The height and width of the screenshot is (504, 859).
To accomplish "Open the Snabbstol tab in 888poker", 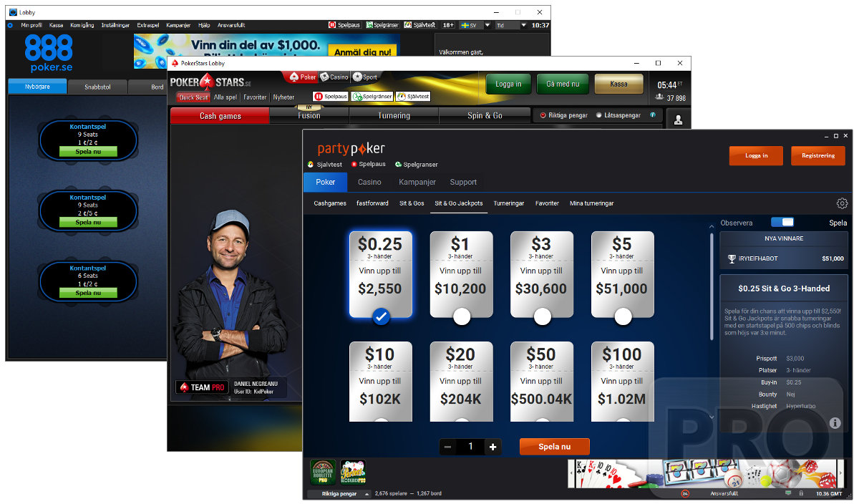I will tap(97, 87).
